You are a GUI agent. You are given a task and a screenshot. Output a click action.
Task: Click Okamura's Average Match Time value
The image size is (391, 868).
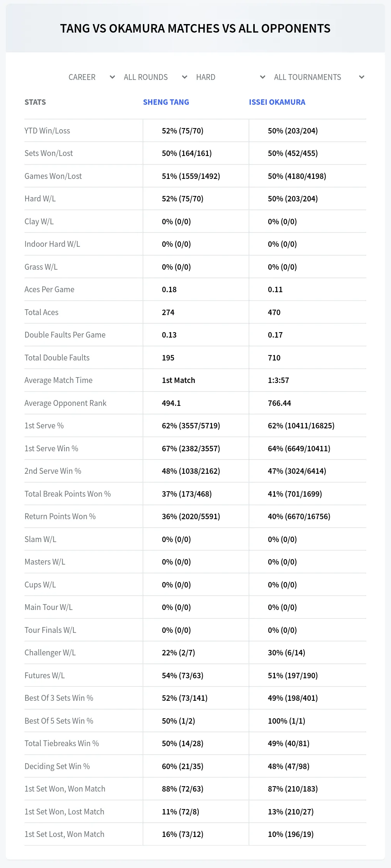(x=278, y=380)
